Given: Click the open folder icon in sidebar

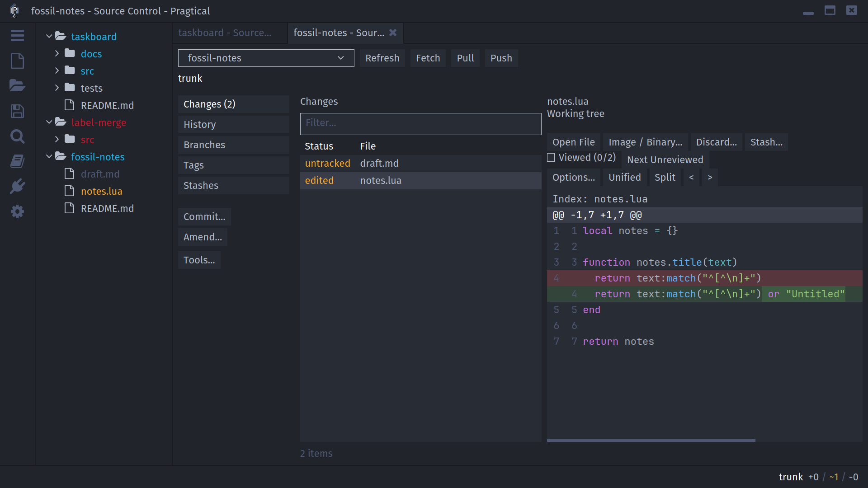Looking at the screenshot, I should (17, 85).
